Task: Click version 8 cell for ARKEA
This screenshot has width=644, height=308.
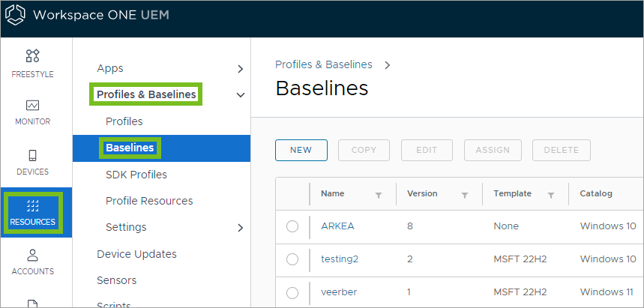Action: [x=410, y=226]
